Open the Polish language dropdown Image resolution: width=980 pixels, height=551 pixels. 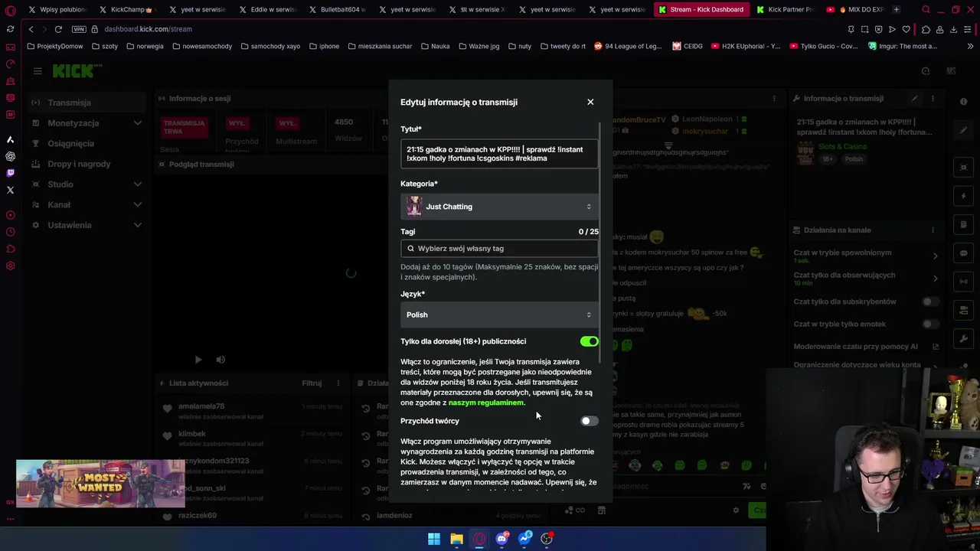499,315
